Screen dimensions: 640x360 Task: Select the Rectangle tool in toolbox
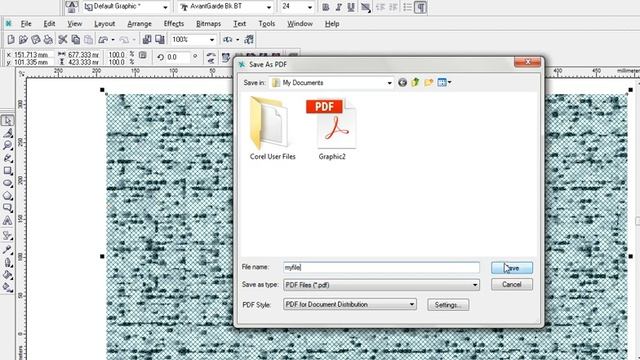[x=7, y=171]
